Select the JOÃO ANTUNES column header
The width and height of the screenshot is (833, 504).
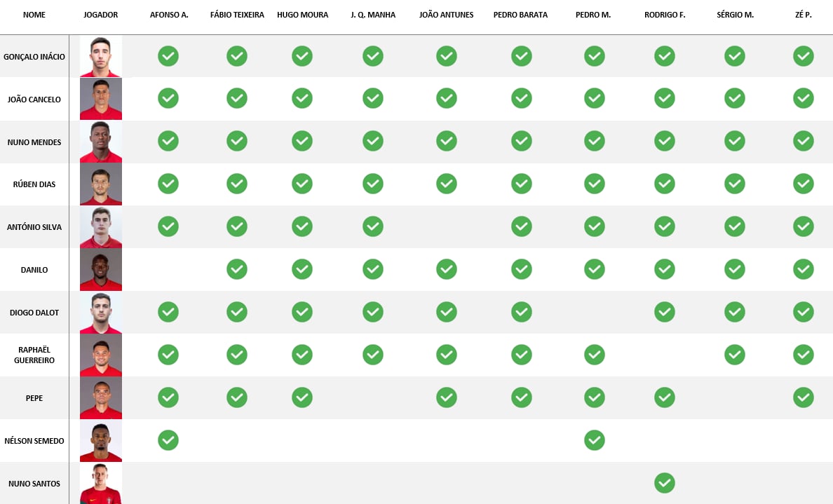[x=447, y=15]
